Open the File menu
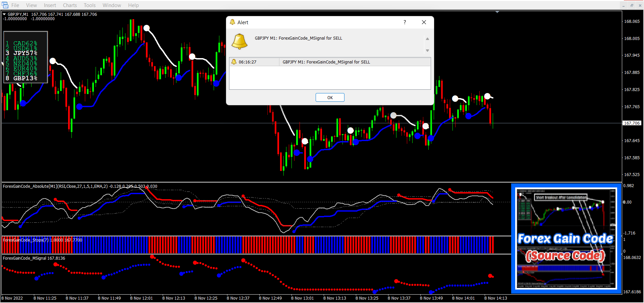Screen dimensions: 644x303 point(15,5)
